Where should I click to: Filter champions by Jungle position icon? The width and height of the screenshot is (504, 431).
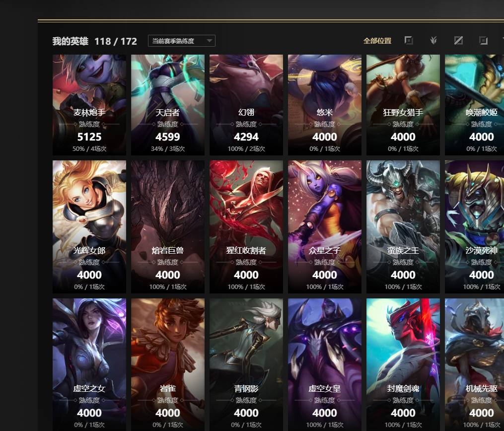point(433,41)
